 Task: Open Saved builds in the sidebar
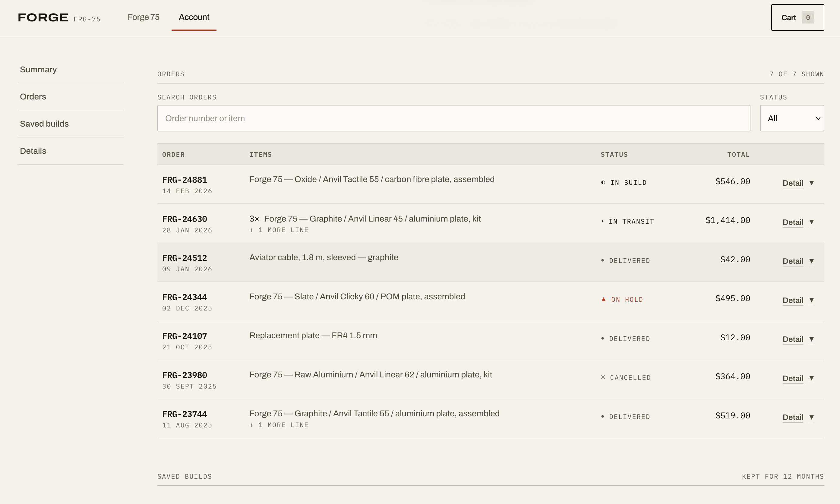[x=71, y=124]
